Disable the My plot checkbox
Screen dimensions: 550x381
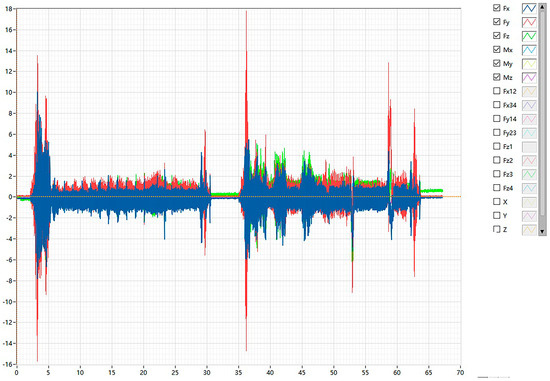point(496,63)
